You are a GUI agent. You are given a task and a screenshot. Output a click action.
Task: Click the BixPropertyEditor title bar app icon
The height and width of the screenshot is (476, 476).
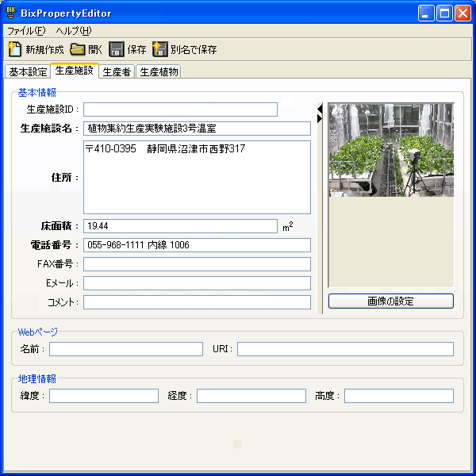click(11, 13)
